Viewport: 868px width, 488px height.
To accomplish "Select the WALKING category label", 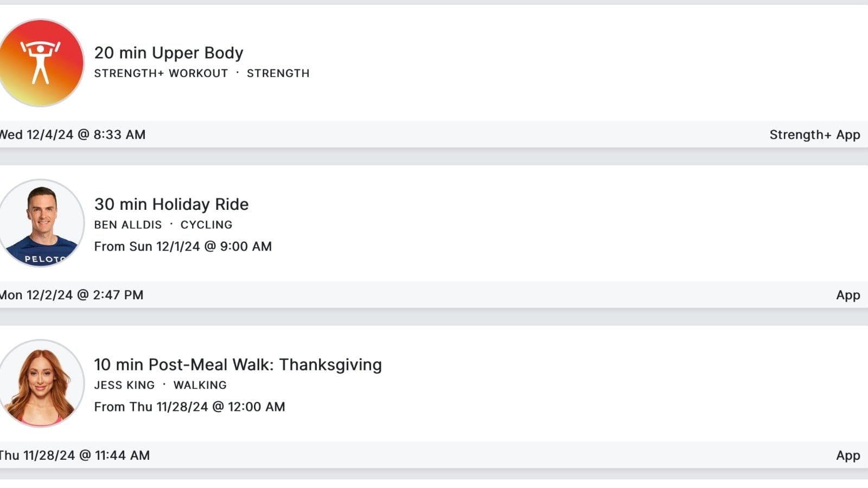I will [x=200, y=385].
